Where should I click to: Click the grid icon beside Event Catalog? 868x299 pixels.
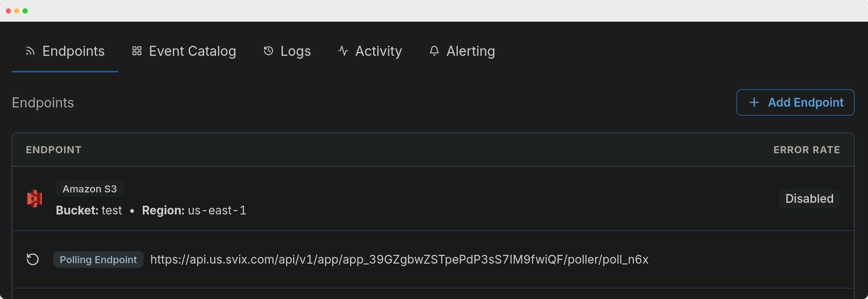tap(137, 51)
